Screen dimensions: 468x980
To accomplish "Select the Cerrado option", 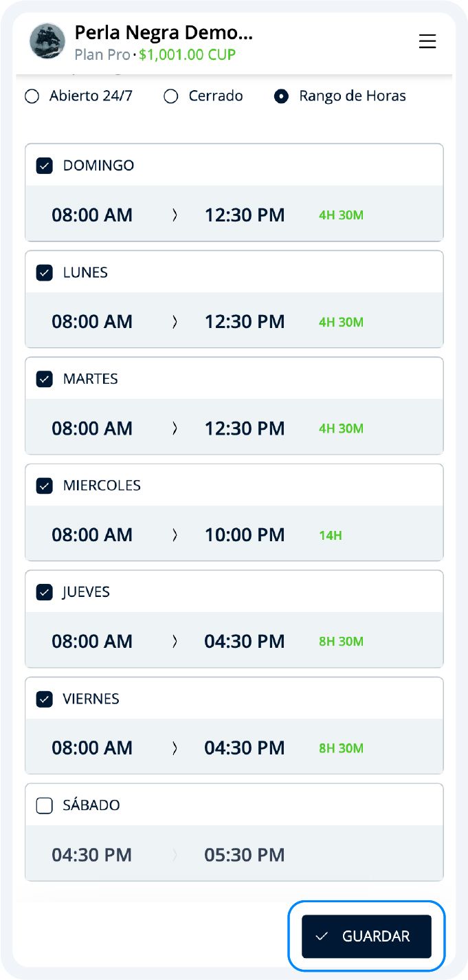I will [170, 96].
